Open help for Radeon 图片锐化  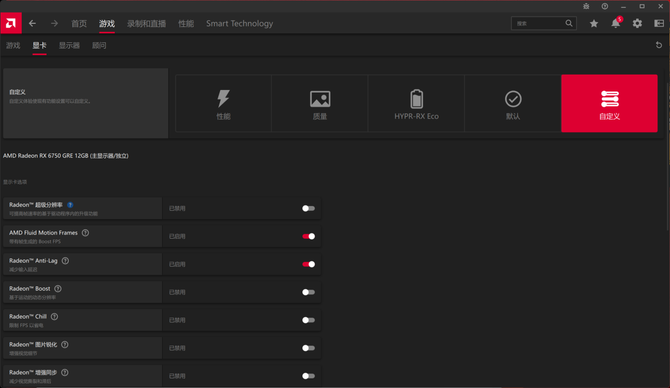pyautogui.click(x=65, y=344)
